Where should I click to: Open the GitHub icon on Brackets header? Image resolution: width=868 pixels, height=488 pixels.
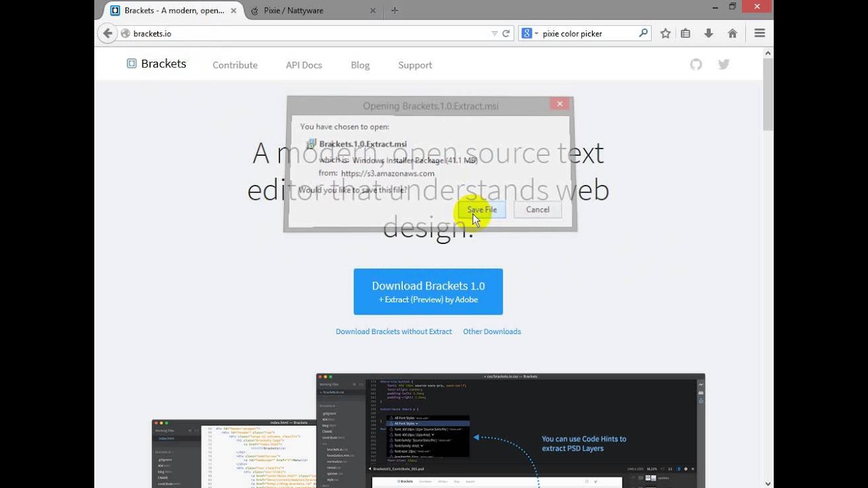click(696, 64)
